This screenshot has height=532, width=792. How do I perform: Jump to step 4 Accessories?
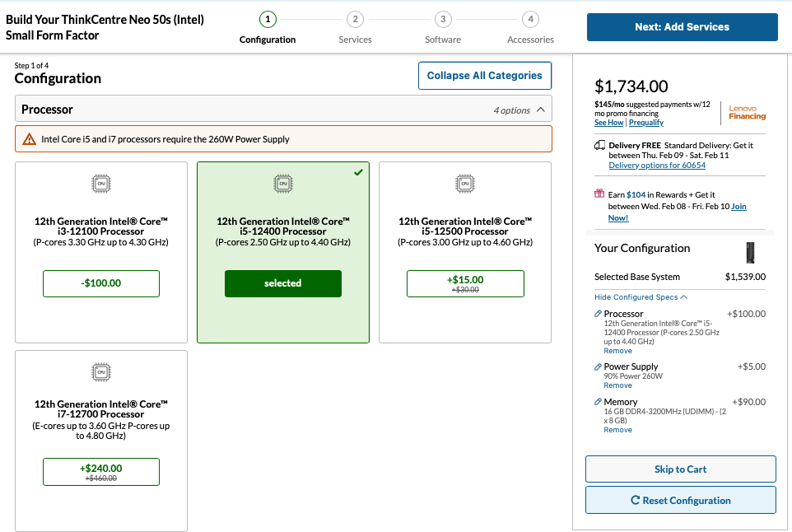pyautogui.click(x=530, y=20)
